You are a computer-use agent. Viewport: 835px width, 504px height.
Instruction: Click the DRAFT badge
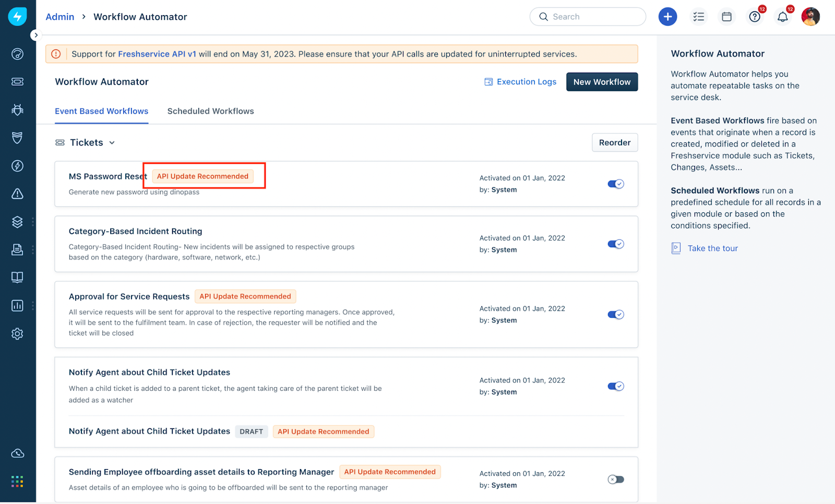coord(252,431)
